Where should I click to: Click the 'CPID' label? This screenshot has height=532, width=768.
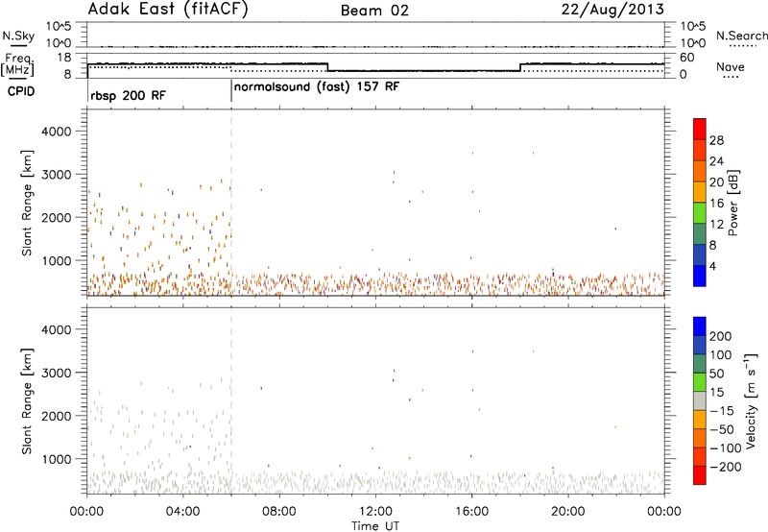(21, 91)
